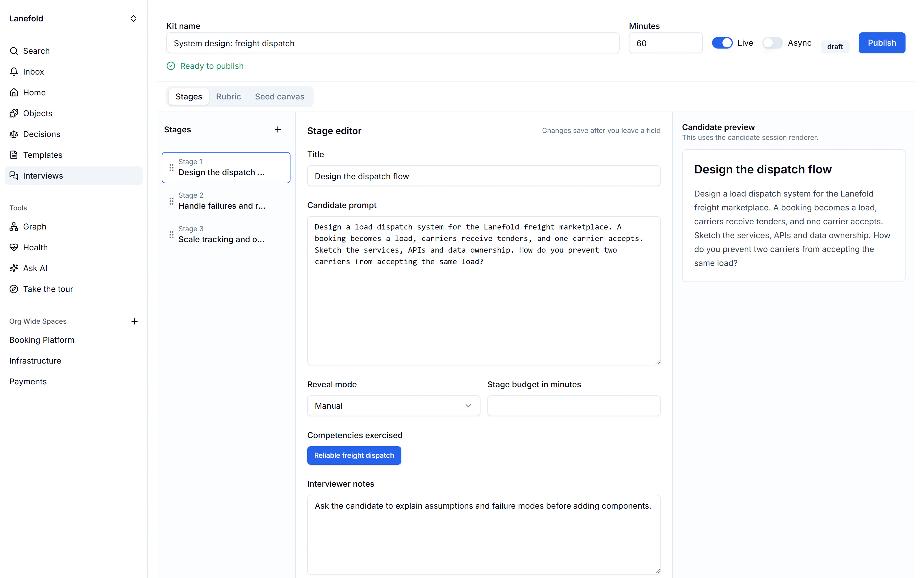
Task: Open Objects via the puzzle icon
Action: [x=14, y=113]
